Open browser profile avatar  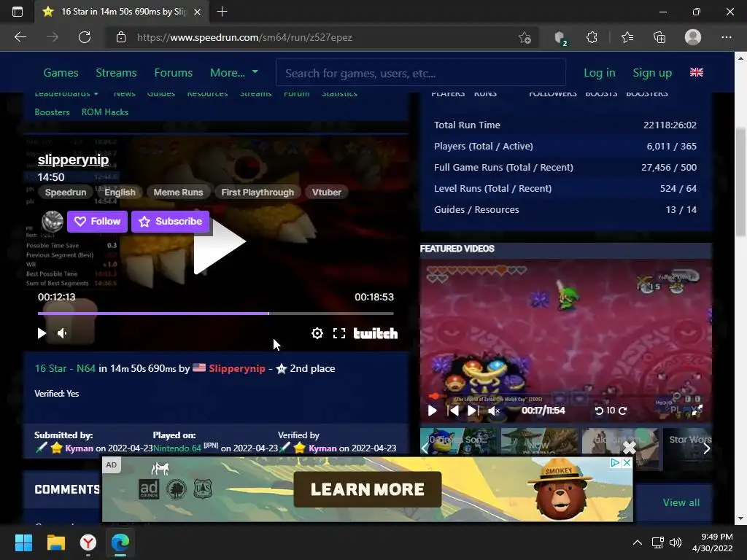click(x=693, y=37)
